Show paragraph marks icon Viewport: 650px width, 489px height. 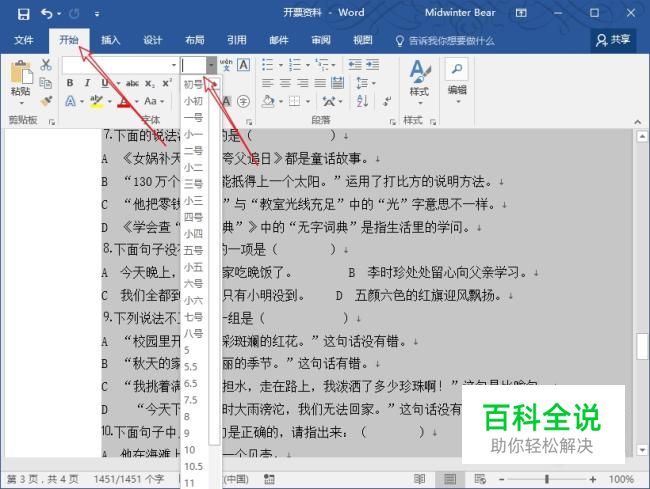tap(387, 101)
